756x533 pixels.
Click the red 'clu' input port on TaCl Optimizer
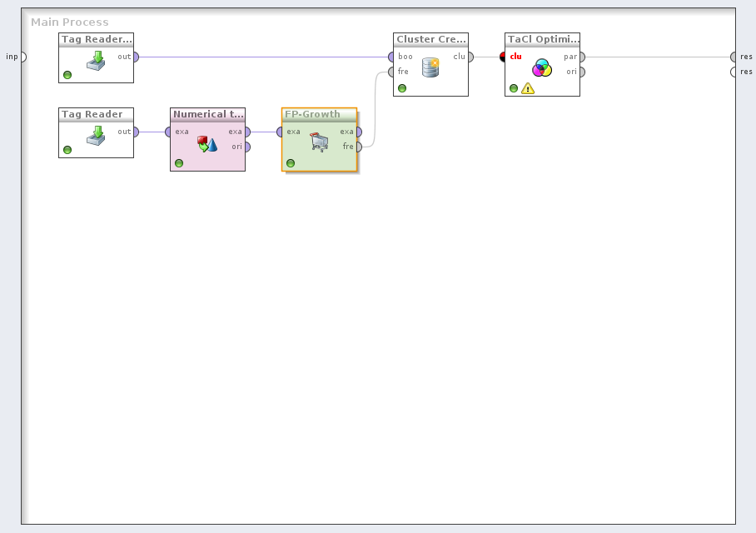click(x=504, y=57)
